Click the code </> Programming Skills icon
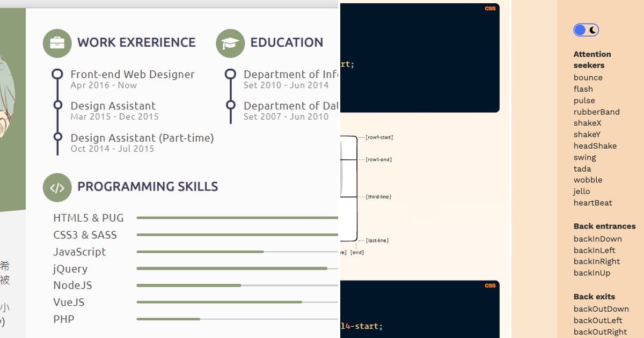The height and width of the screenshot is (338, 644). 57,187
